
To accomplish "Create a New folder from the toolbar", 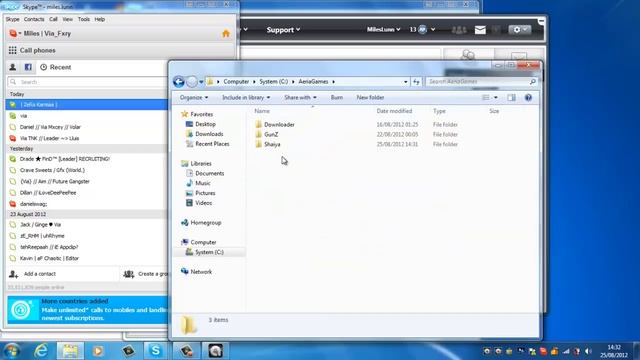I will pos(370,98).
